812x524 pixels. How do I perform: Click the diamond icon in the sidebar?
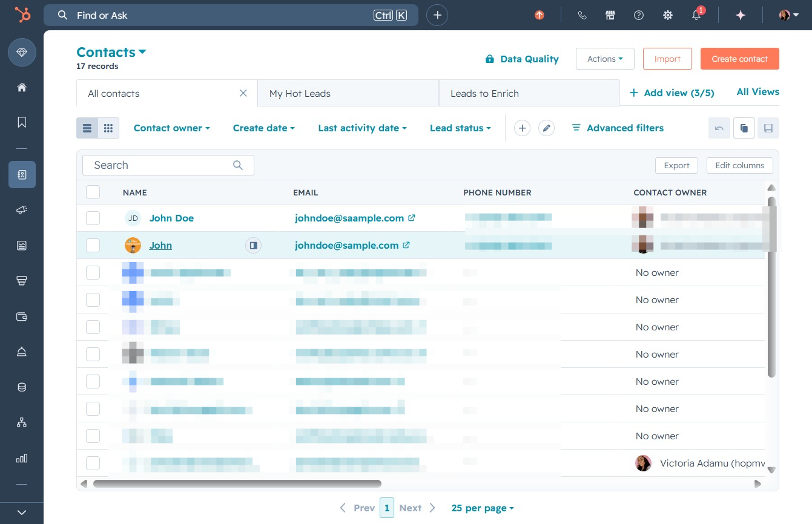(x=22, y=53)
